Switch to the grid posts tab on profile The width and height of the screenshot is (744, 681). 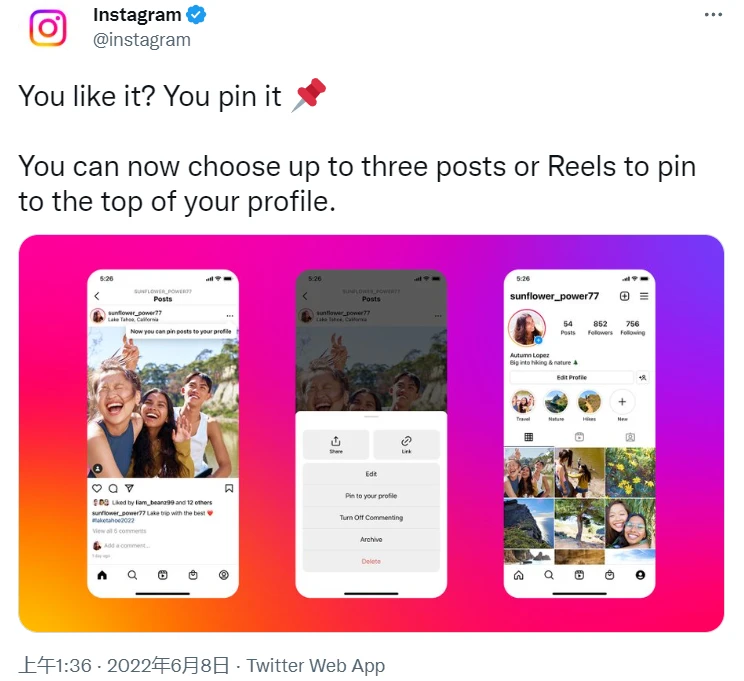529,437
